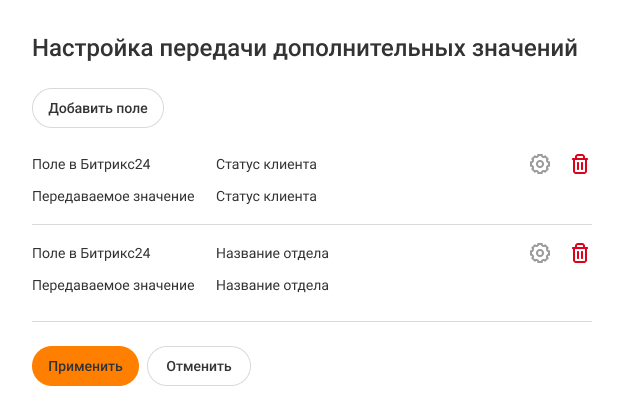Click Отменить to cancel changes
The image size is (624, 418).
pos(199,366)
